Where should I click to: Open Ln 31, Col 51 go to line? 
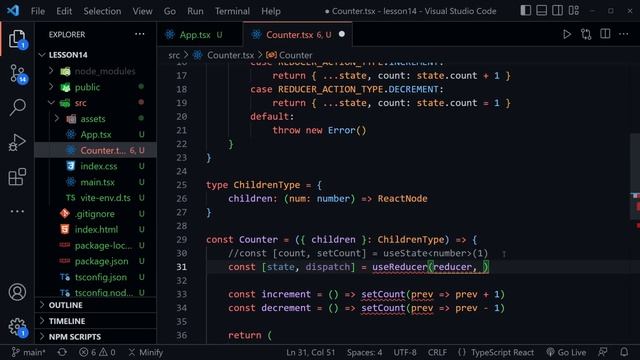point(310,352)
